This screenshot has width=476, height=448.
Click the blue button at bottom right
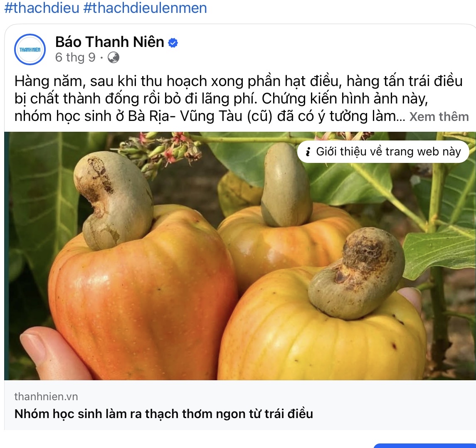pyautogui.click(x=424, y=446)
